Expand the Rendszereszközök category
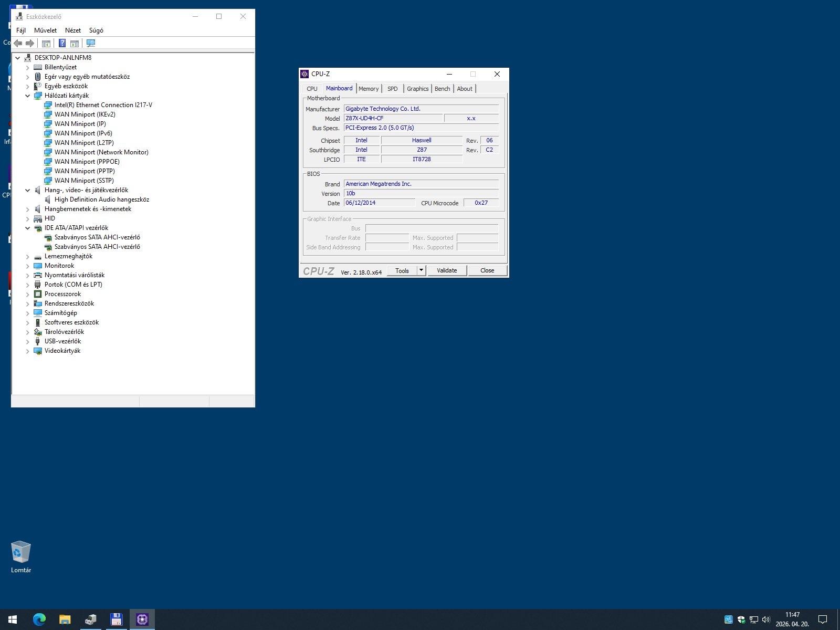This screenshot has height=630, width=840. [28, 303]
